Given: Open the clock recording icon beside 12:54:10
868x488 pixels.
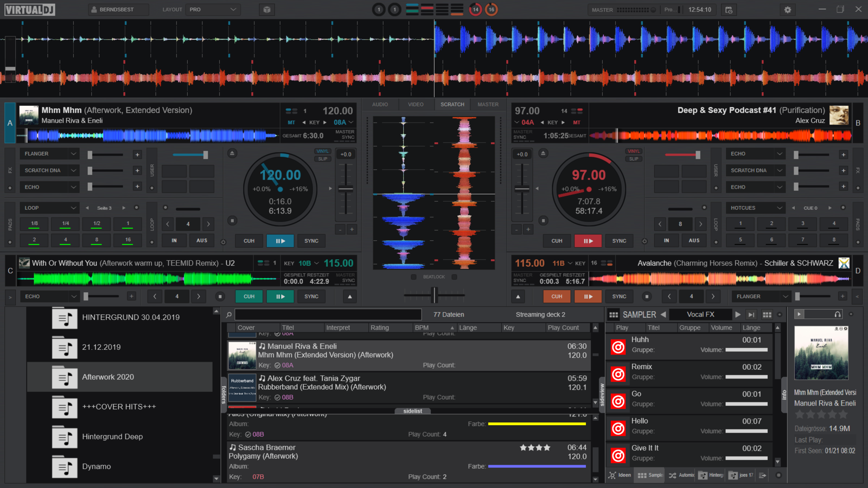Looking at the screenshot, I should (x=729, y=10).
